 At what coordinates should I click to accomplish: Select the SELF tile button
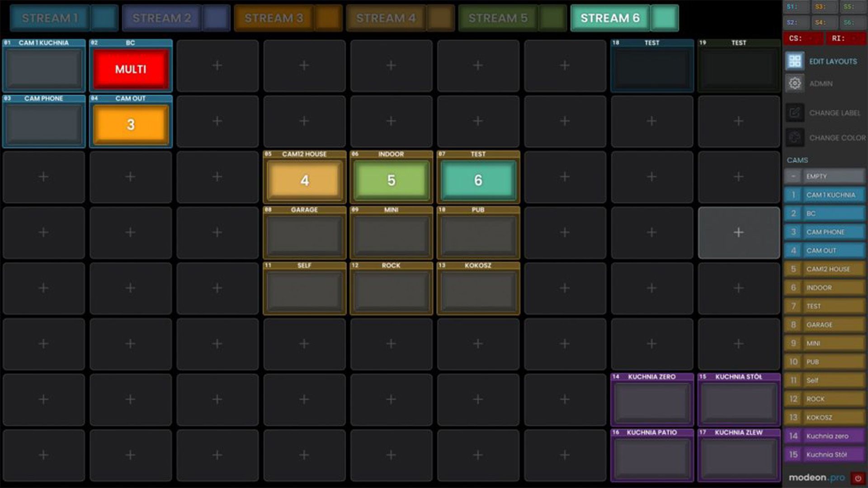pyautogui.click(x=304, y=291)
